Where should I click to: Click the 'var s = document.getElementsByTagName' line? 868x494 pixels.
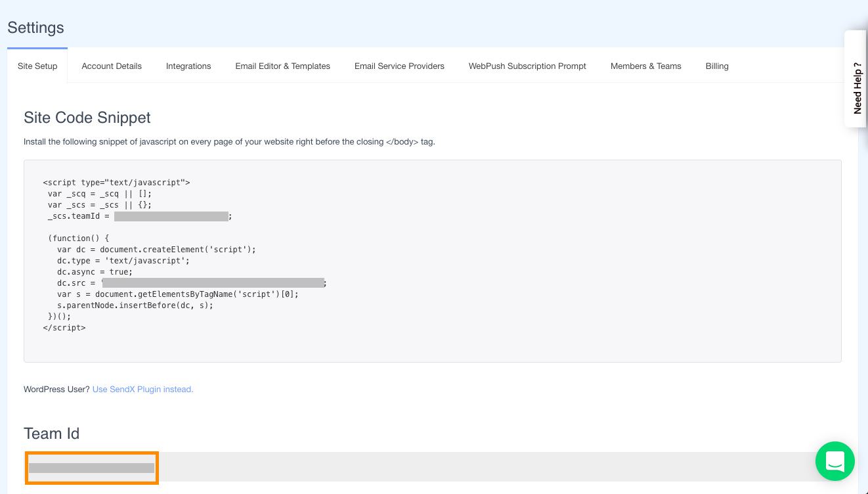pyautogui.click(x=178, y=294)
